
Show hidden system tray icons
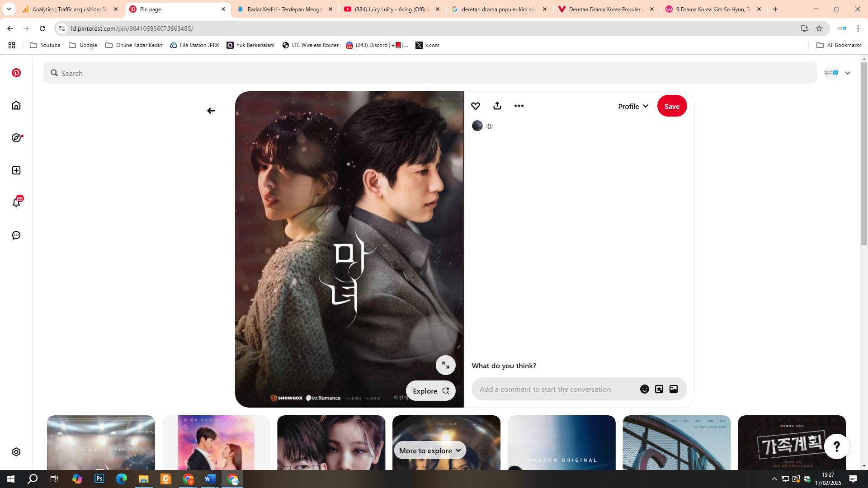[774, 479]
